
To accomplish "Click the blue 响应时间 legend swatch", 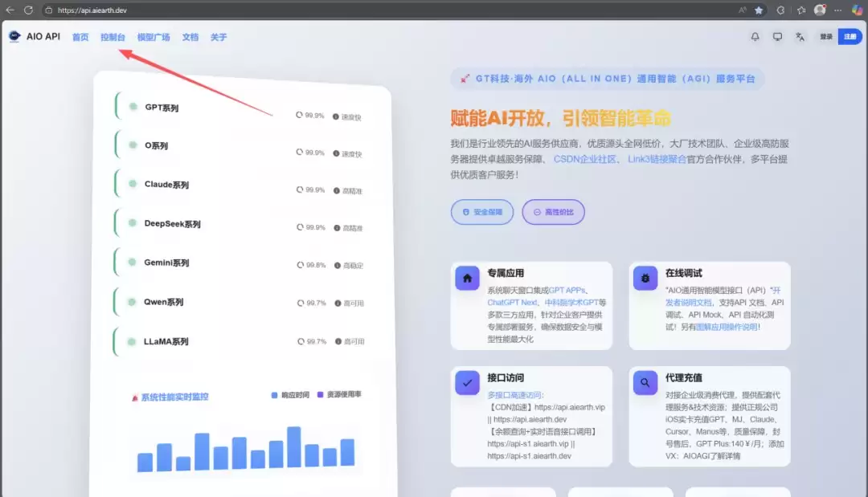I will (x=274, y=395).
